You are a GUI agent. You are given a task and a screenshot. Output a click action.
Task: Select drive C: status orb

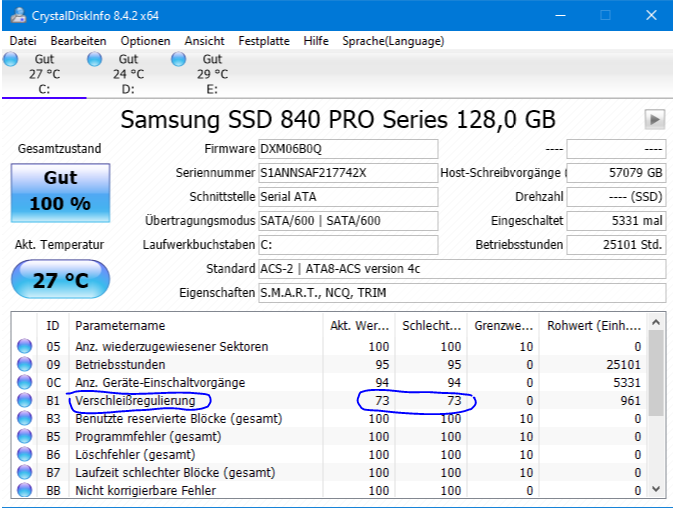11,59
